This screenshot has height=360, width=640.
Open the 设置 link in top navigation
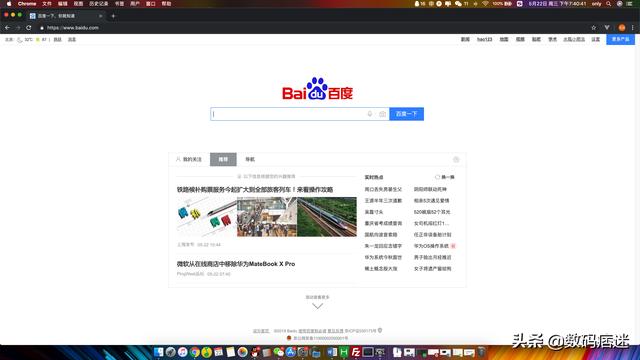(x=596, y=40)
